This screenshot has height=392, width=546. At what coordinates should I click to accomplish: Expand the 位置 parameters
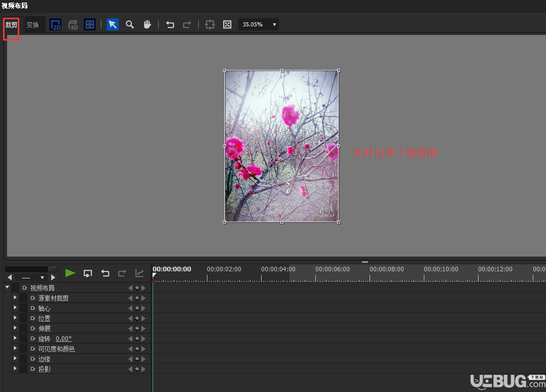tap(15, 318)
